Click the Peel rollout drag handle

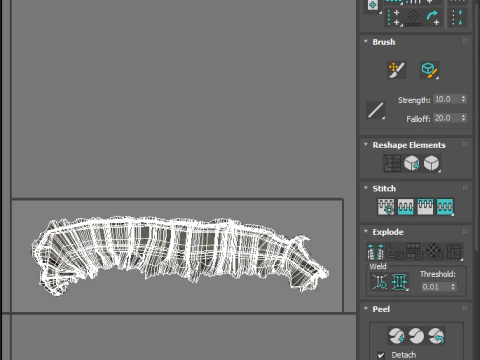tap(465, 308)
